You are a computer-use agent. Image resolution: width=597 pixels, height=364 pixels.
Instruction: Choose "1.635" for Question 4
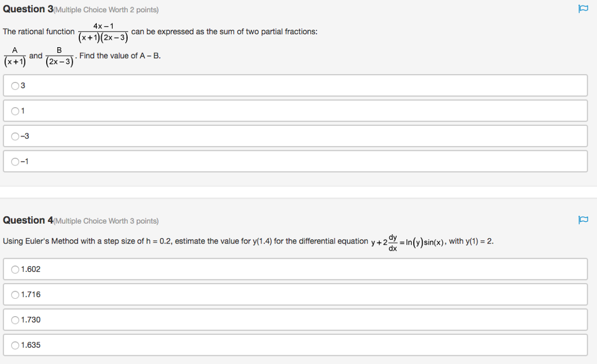pos(14,345)
